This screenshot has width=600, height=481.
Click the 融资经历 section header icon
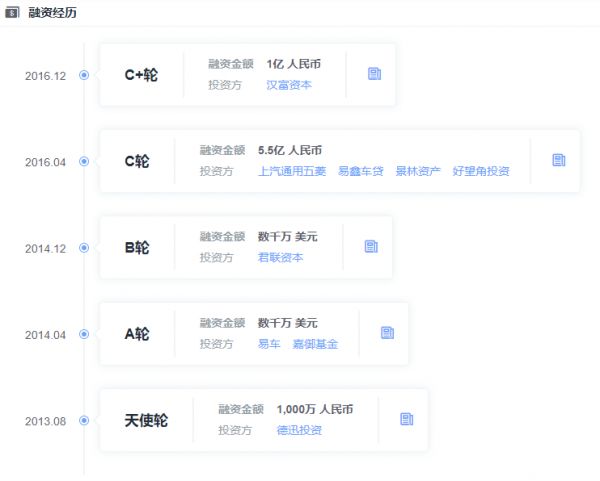coord(12,13)
